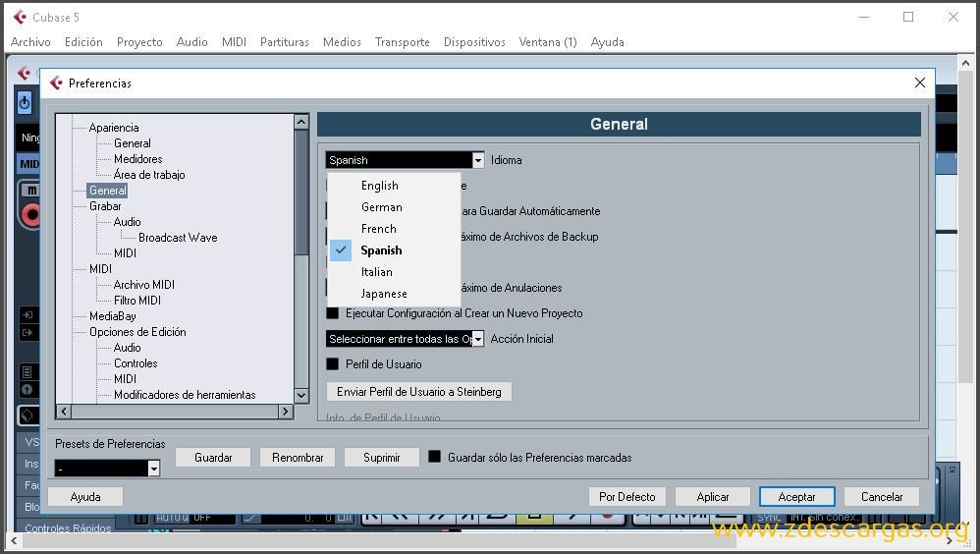Screen dimensions: 980x554
Task: Close the Preferencias dialog with X
Action: (x=919, y=83)
